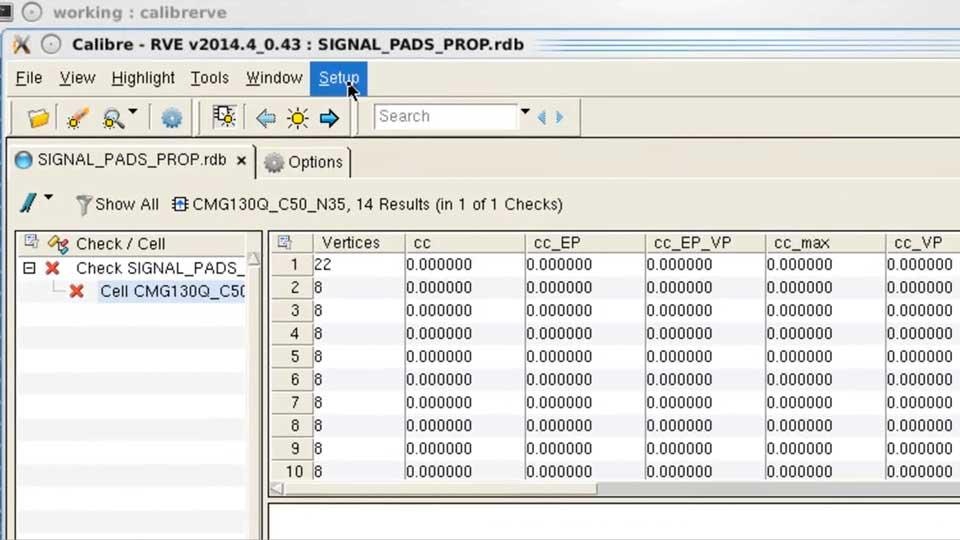Click the results table horizontal scrollbar
This screenshot has height=540, width=960.
tap(441, 489)
